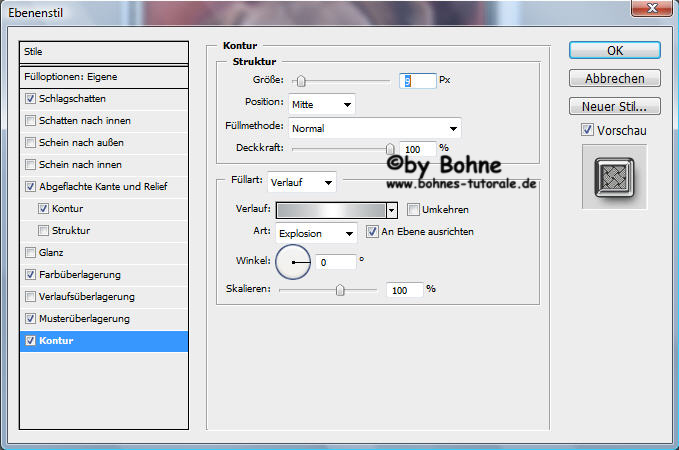Viewport: 679px width, 450px height.
Task: Click the Neuer Stil... button
Action: (614, 106)
